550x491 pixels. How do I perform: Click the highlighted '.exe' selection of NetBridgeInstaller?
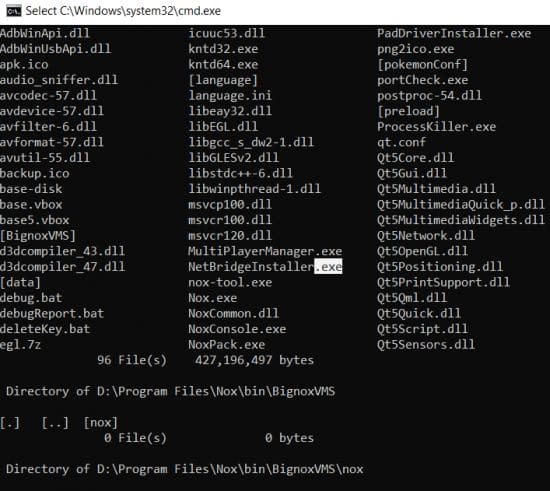point(328,267)
